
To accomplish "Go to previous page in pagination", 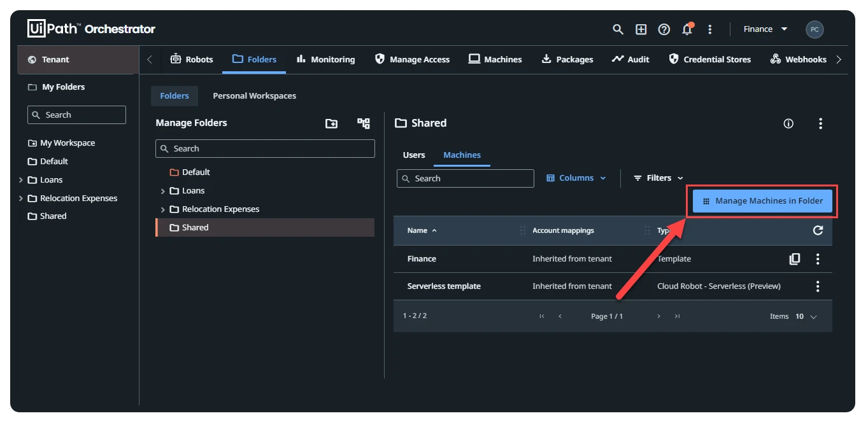I will click(560, 316).
